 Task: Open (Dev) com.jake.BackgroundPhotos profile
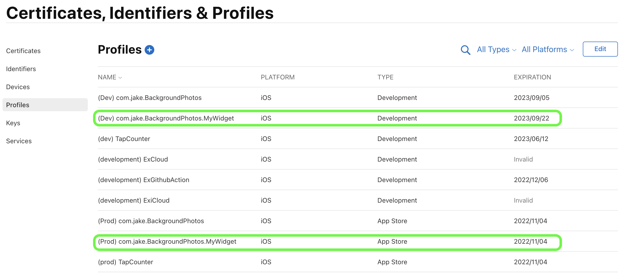coord(150,98)
